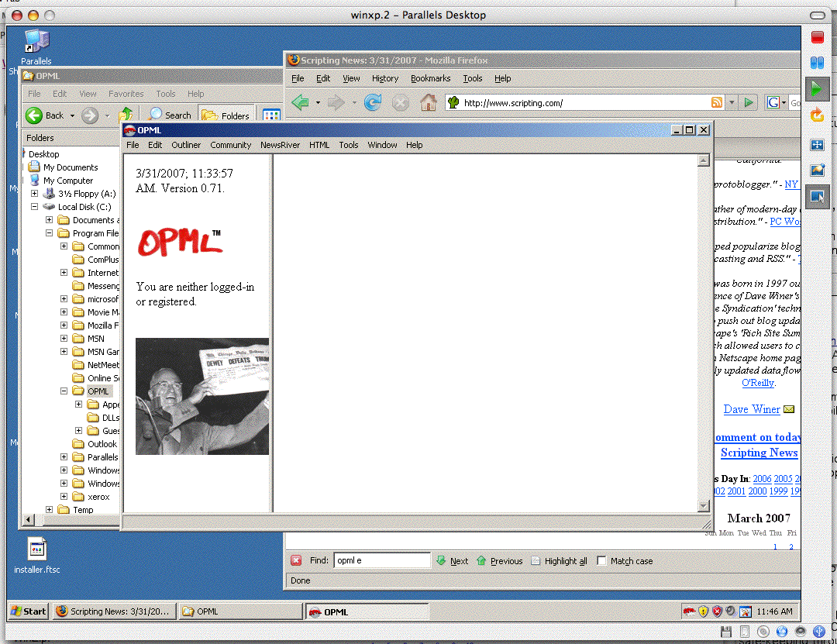The width and height of the screenshot is (837, 644).
Task: Click the Windows Start button
Action: pos(28,611)
